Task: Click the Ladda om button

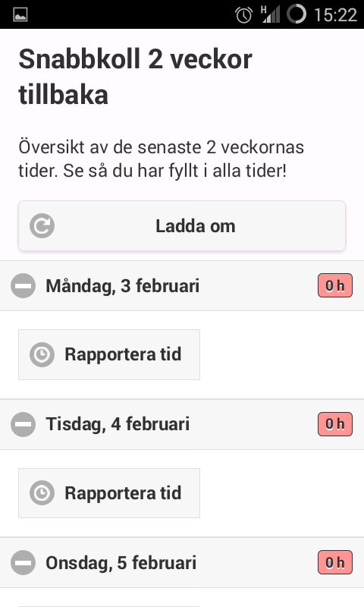Action: [182, 225]
